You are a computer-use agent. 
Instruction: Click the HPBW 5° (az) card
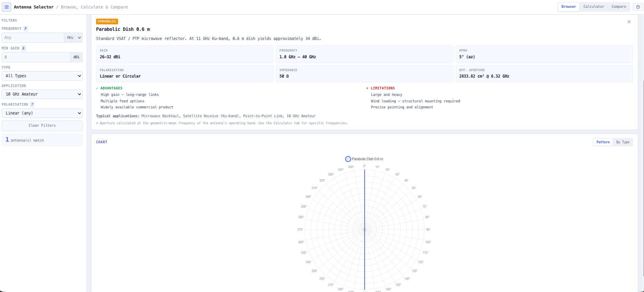point(544,54)
